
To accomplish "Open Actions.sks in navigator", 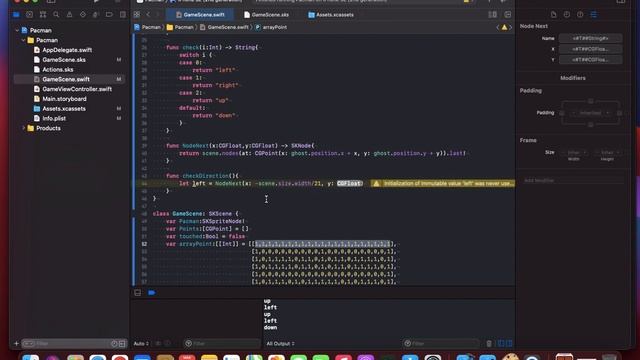I will (x=58, y=69).
